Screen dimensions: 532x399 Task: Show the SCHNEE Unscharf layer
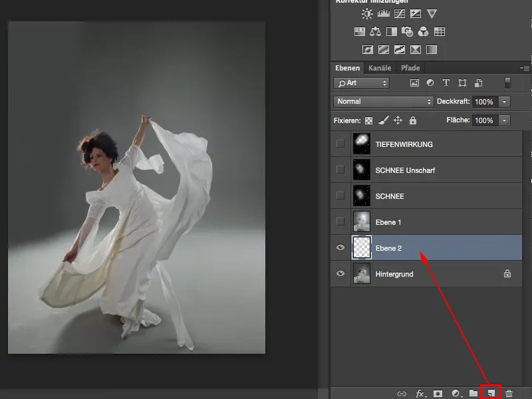tap(340, 170)
